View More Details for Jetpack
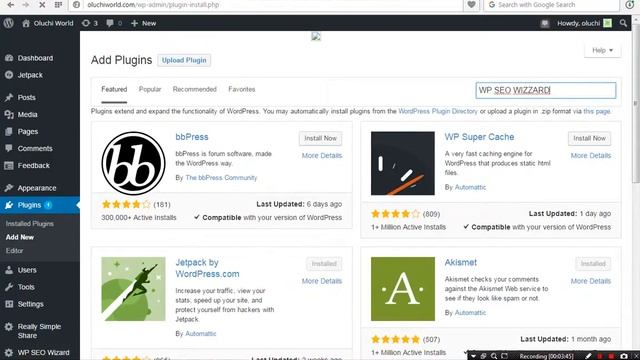The height and width of the screenshot is (360, 640). (x=322, y=281)
